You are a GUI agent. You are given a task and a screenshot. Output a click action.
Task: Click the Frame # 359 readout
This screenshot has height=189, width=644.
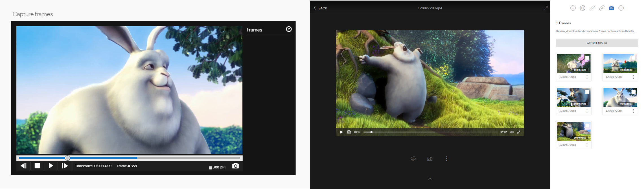pyautogui.click(x=127, y=166)
